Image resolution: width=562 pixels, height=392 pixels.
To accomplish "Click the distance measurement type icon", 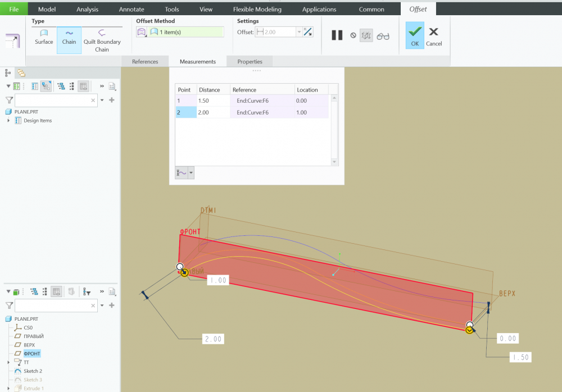I will point(182,173).
